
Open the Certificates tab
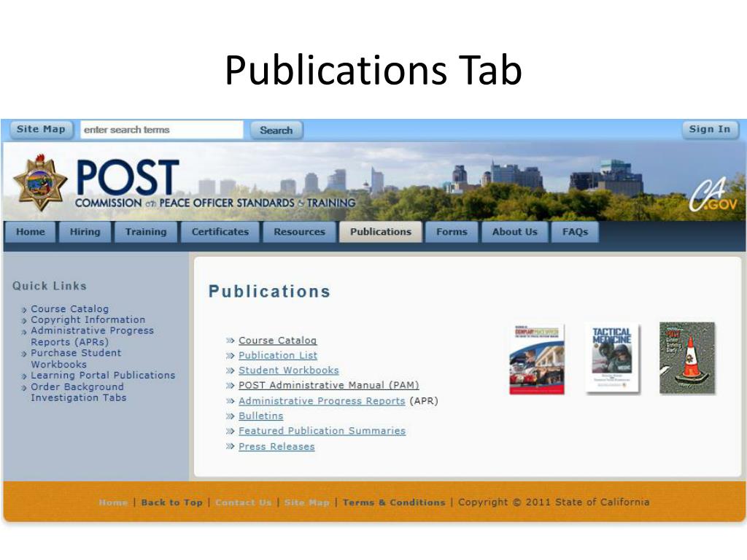coord(220,232)
